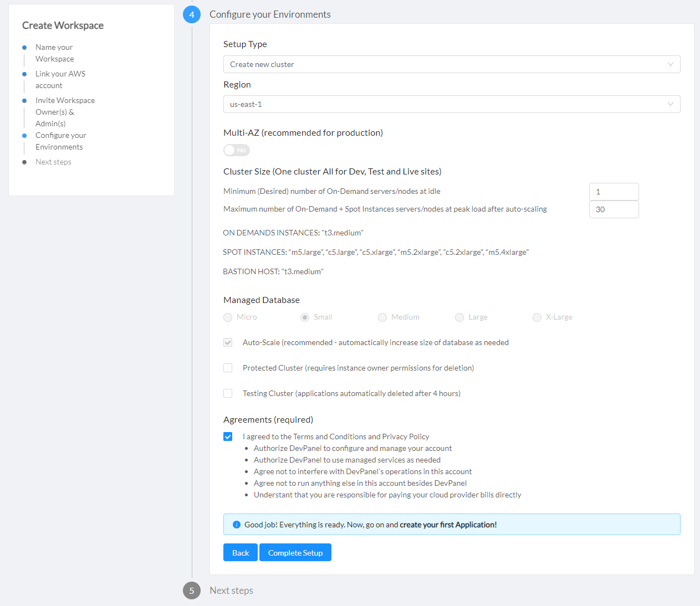The height and width of the screenshot is (606, 700).
Task: Toggle the Multi-AZ switch
Action: click(x=237, y=150)
